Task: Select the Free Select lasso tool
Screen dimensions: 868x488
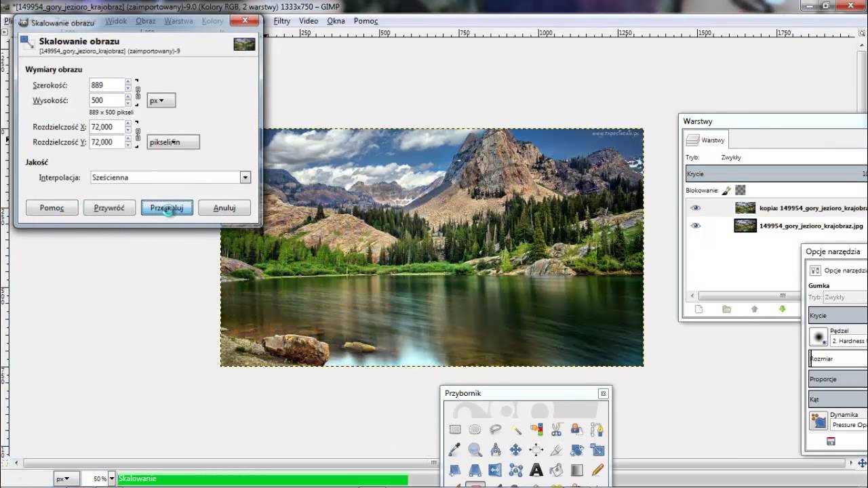Action: (x=496, y=429)
